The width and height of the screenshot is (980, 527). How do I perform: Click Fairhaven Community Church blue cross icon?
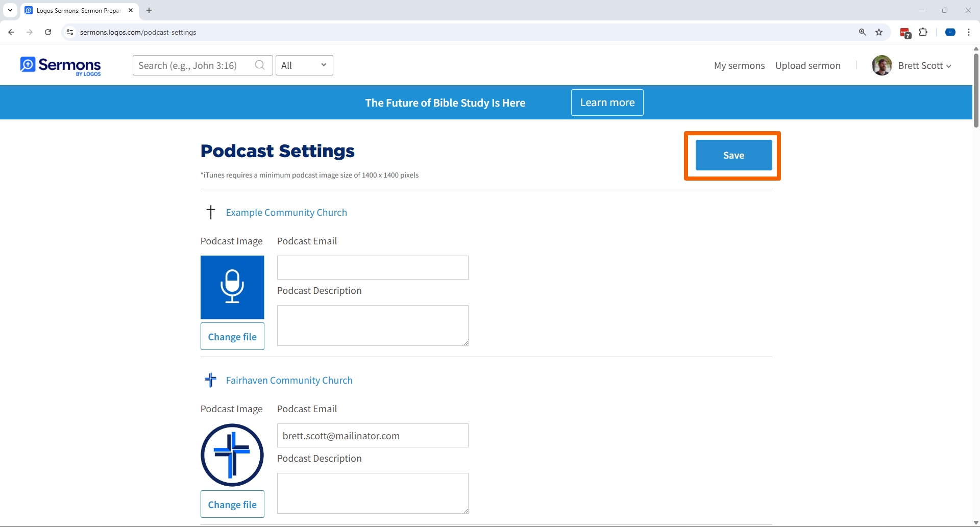(x=210, y=380)
